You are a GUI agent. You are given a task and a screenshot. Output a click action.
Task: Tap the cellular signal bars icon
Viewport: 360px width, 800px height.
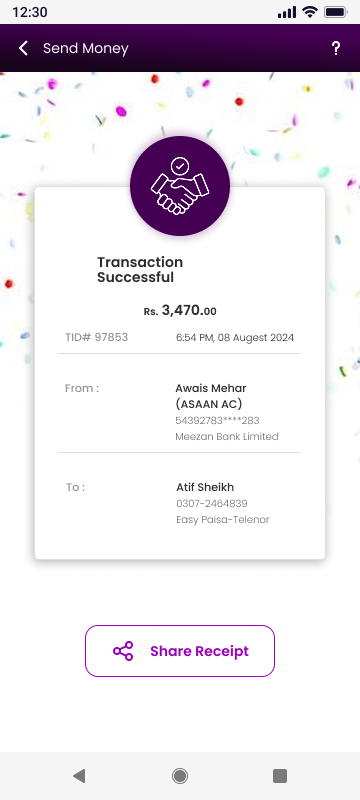coord(287,12)
